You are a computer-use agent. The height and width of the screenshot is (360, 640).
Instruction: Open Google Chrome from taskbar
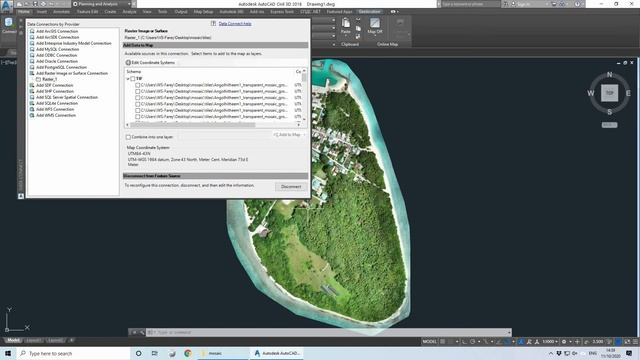tap(188, 353)
